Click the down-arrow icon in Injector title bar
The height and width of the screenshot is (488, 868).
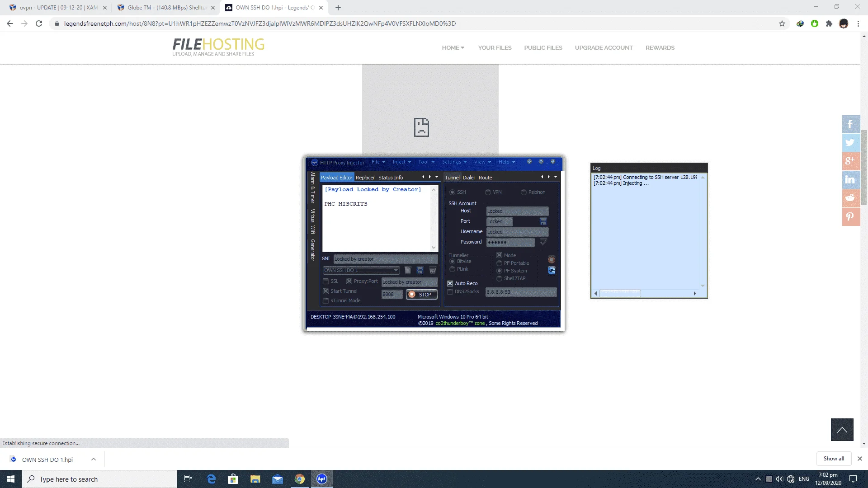tap(529, 162)
